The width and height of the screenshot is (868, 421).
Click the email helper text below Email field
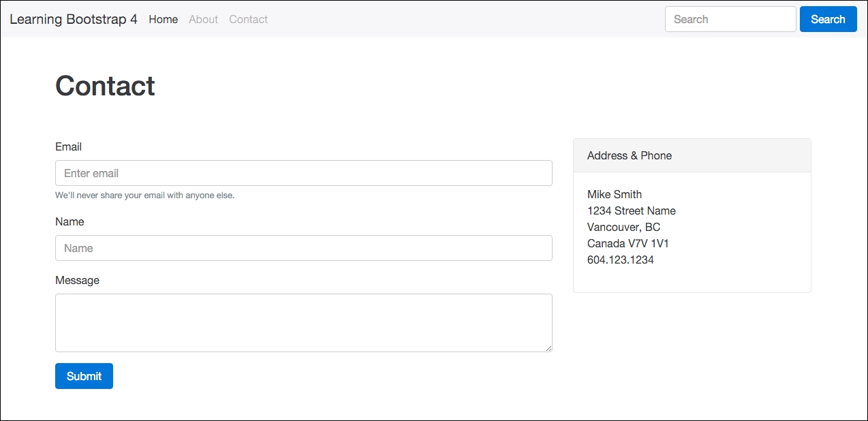point(144,195)
